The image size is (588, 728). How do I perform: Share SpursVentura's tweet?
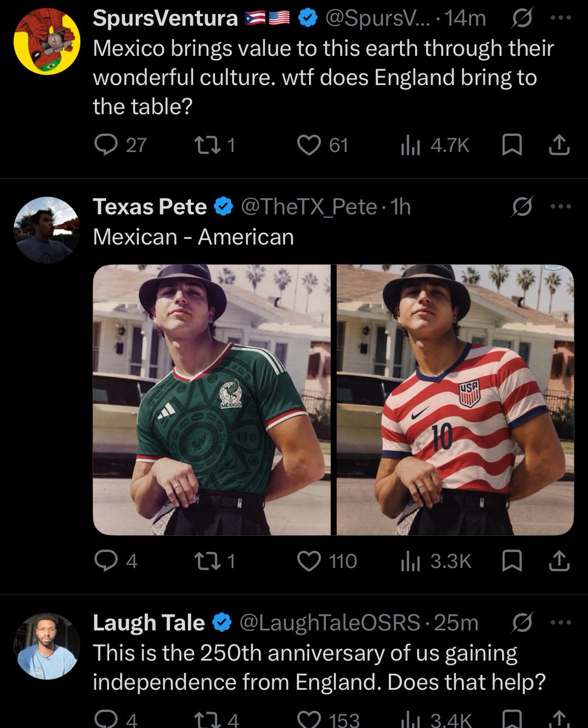coord(558,144)
